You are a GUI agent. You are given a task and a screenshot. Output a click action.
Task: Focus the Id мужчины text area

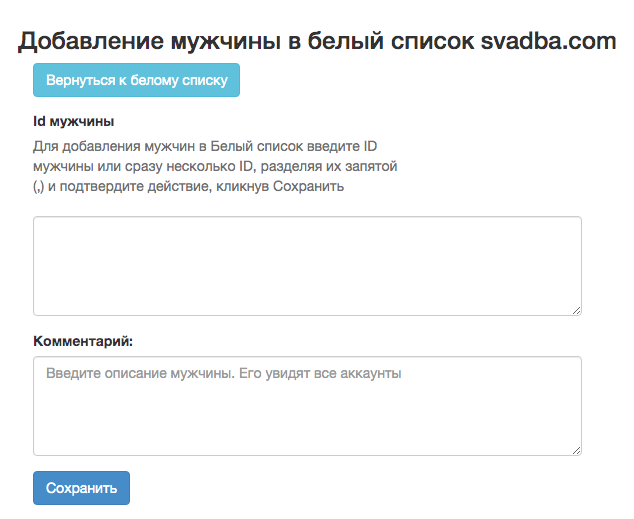pyautogui.click(x=307, y=266)
